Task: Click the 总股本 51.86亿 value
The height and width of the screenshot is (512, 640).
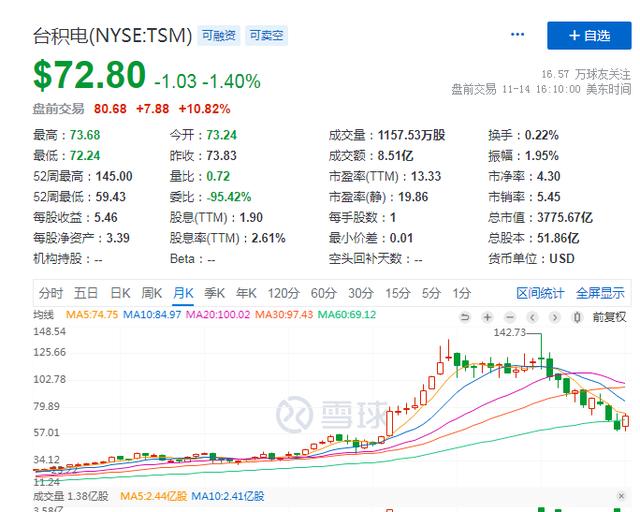Action: coord(558,238)
